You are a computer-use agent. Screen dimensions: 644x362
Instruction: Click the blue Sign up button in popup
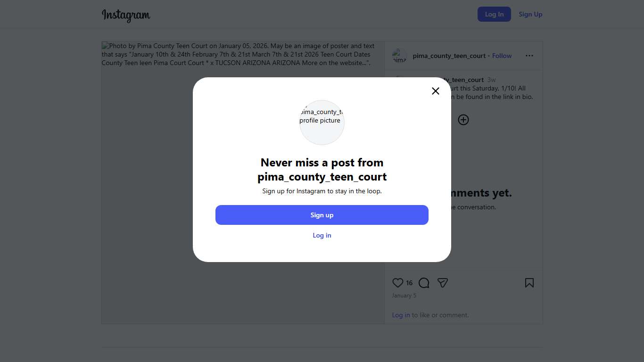coord(322,215)
